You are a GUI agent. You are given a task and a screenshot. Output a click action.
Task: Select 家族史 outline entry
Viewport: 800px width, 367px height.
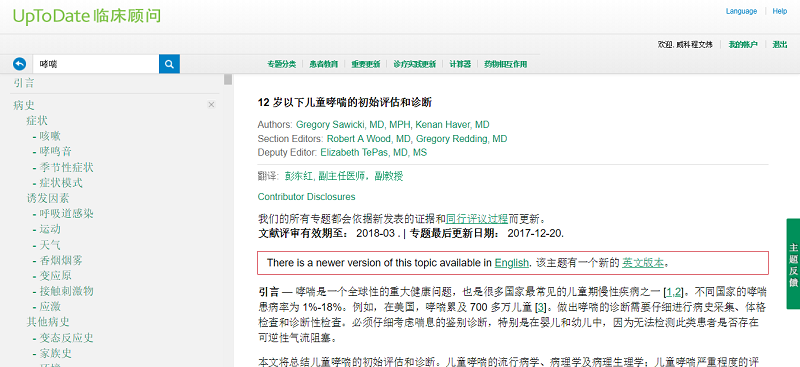pos(56,353)
